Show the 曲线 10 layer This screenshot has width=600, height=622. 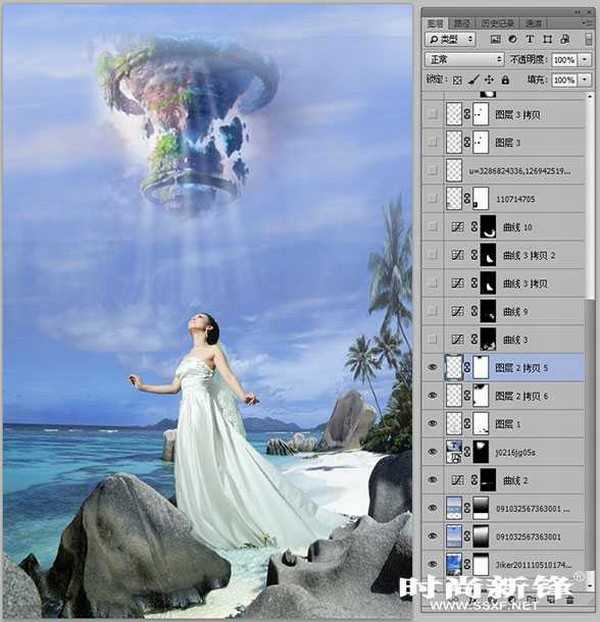[x=432, y=227]
